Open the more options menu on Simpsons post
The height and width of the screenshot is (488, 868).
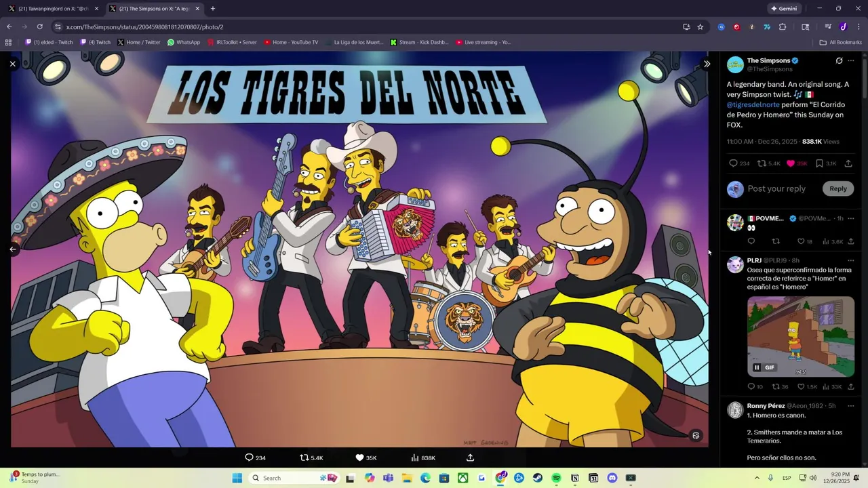pos(851,60)
